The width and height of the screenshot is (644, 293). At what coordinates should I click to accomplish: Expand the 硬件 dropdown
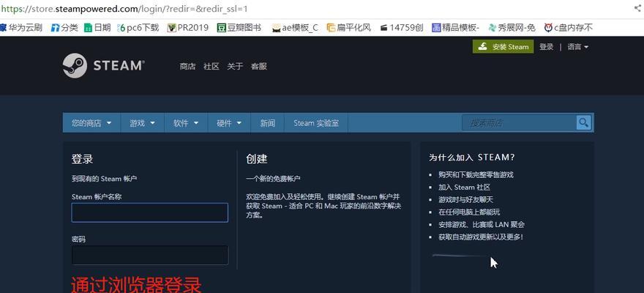[229, 123]
